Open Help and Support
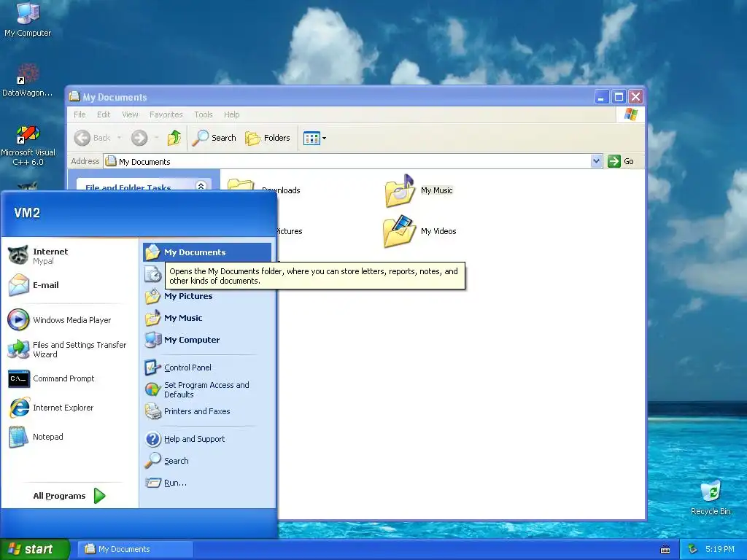Screen dimensions: 747x560 [206, 439]
